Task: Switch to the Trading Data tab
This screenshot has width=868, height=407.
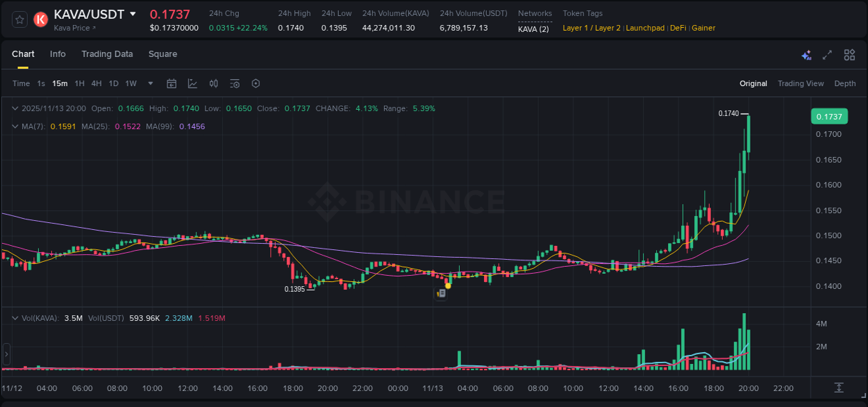Action: click(x=107, y=54)
